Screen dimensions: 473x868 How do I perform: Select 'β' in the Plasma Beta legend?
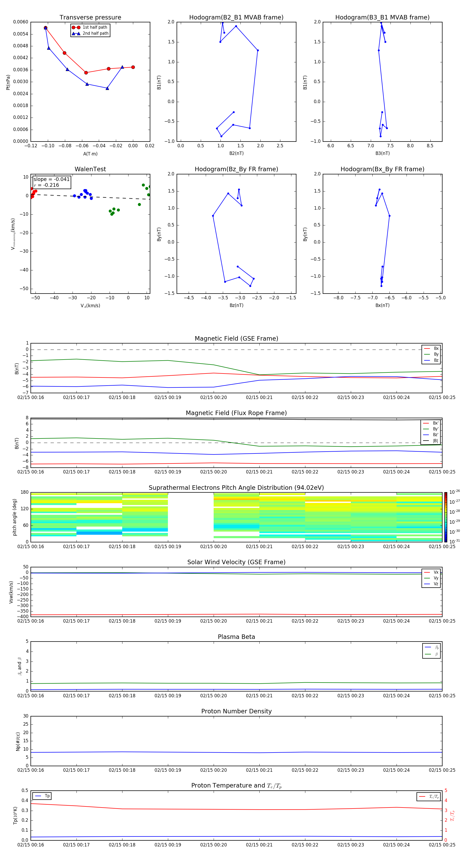431,654
